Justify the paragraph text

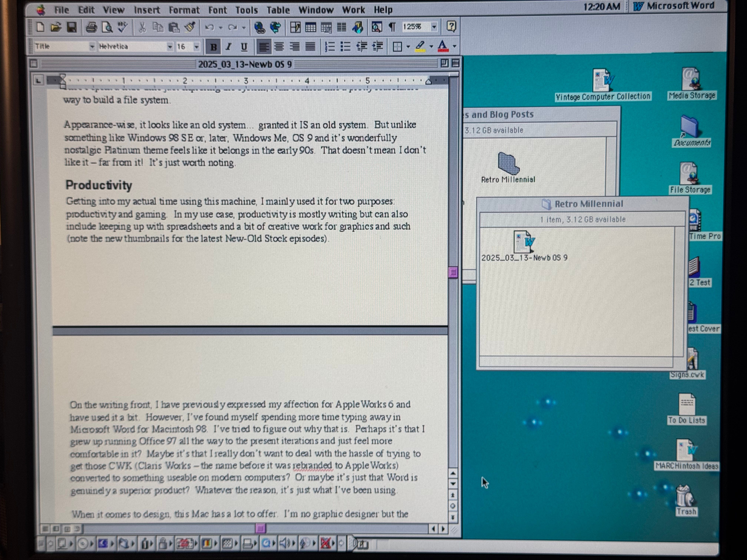pos(310,47)
